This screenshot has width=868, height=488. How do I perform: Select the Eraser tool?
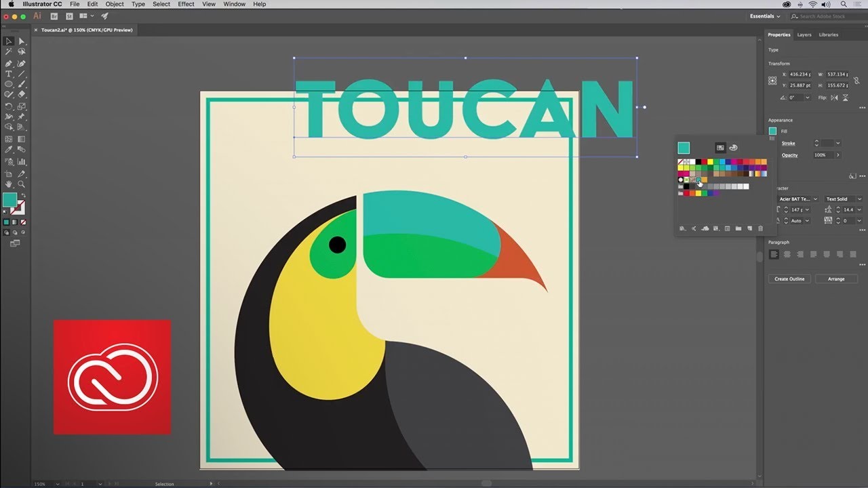22,94
